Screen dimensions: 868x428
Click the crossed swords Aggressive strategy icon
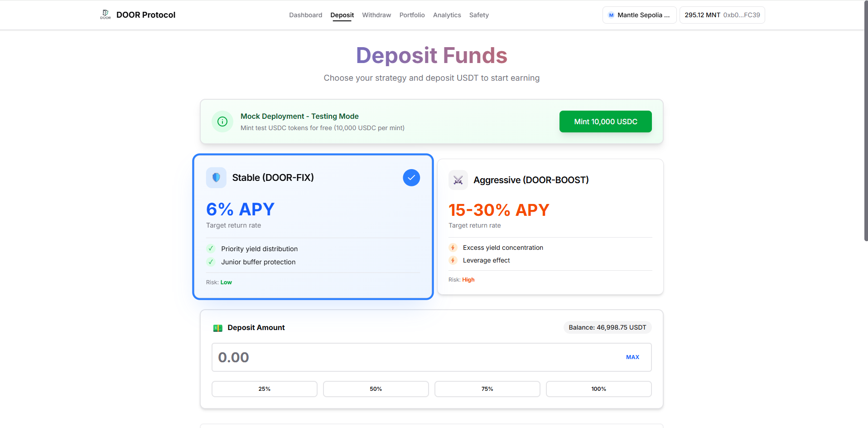click(x=458, y=180)
